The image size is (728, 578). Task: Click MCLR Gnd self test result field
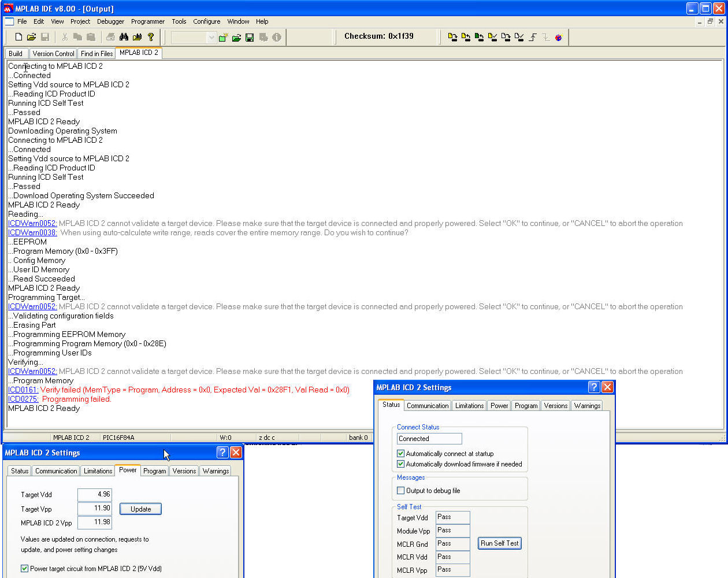point(452,544)
